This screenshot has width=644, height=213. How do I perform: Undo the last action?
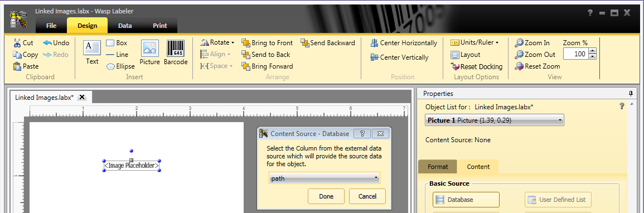(56, 43)
